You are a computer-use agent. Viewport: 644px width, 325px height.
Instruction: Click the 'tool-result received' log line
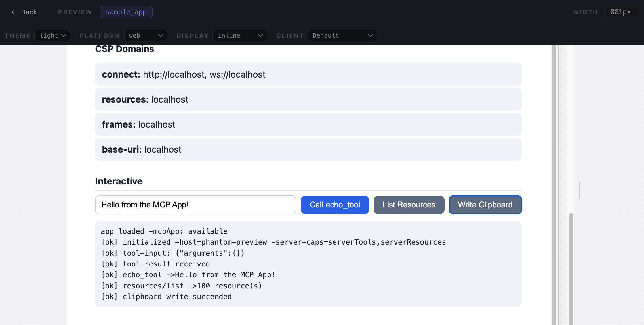155,264
